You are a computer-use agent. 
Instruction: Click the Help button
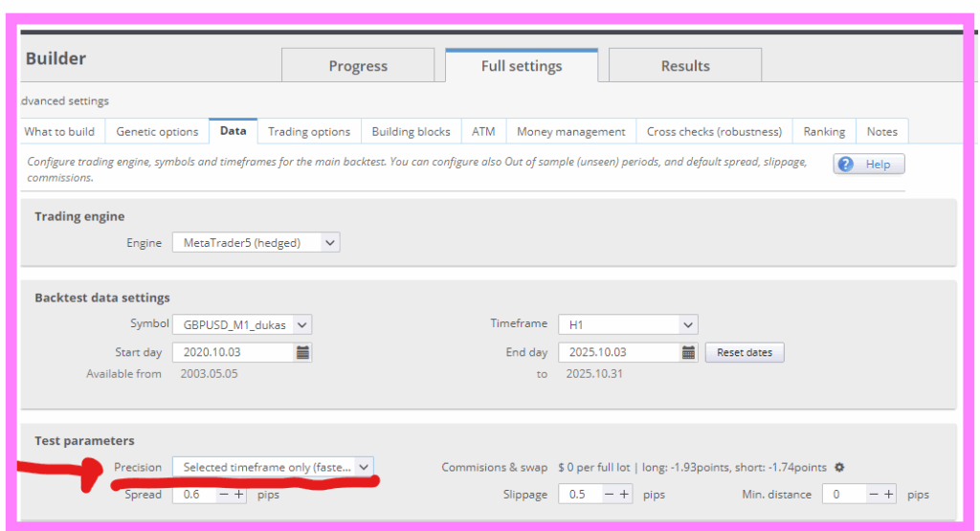pyautogui.click(x=868, y=164)
